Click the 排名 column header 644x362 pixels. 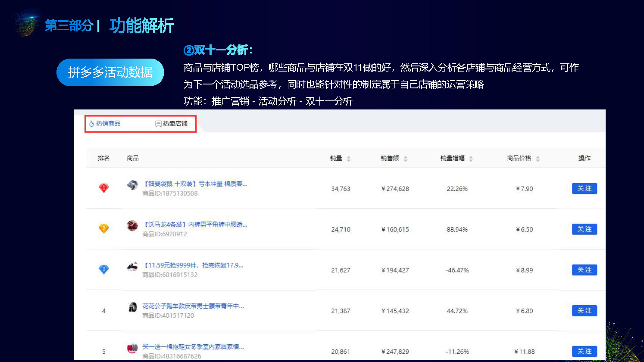(x=103, y=158)
